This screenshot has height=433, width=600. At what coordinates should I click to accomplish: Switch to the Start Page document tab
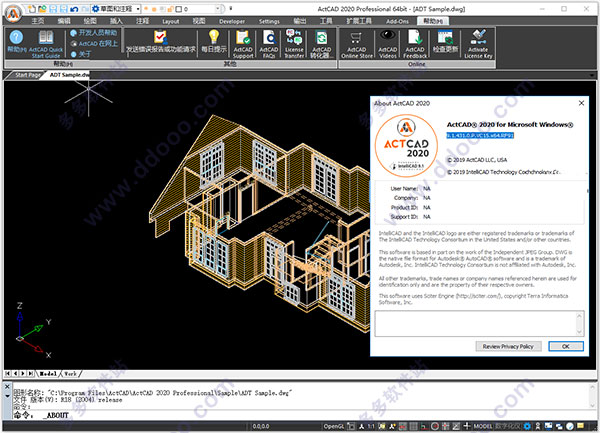[28, 75]
